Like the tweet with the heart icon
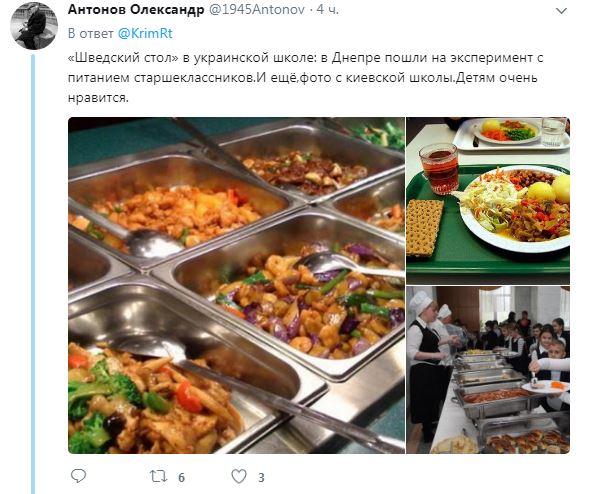Screen dimensions: 592x494 pyautogui.click(x=239, y=476)
